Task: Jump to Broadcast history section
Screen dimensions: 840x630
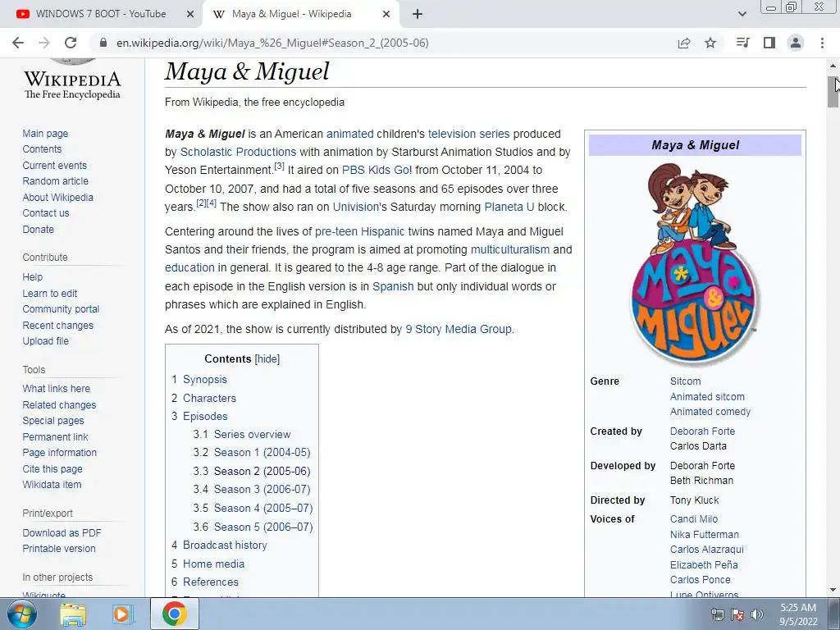Action: pyautogui.click(x=225, y=545)
